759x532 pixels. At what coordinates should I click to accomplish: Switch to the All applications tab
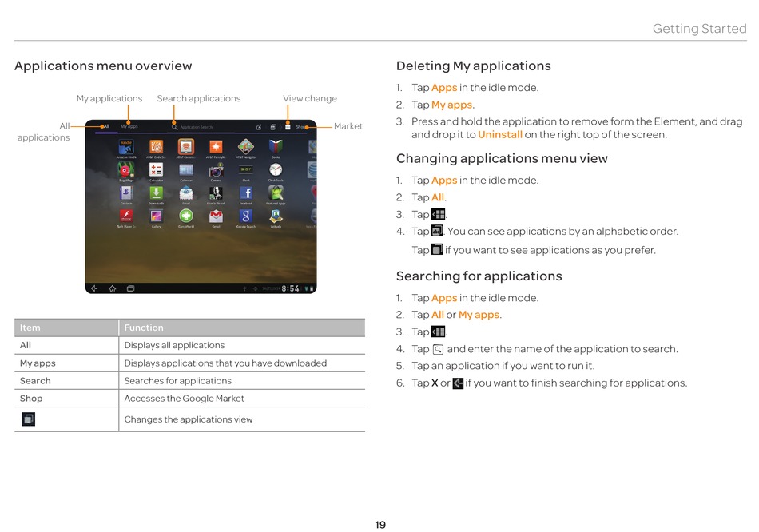tap(105, 126)
